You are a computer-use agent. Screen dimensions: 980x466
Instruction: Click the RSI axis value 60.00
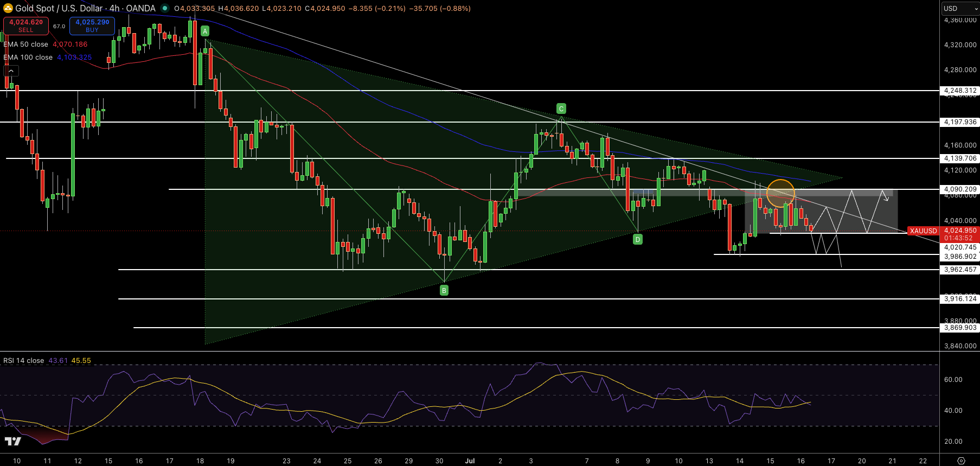point(953,380)
